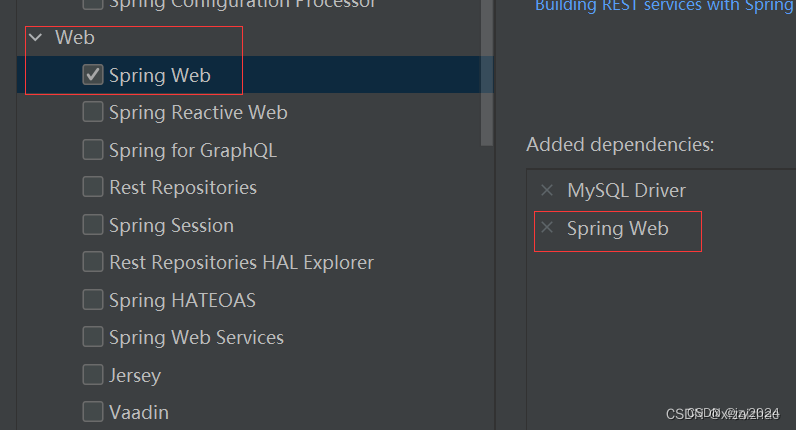Open Building REST services with Spring link

pyautogui.click(x=665, y=6)
